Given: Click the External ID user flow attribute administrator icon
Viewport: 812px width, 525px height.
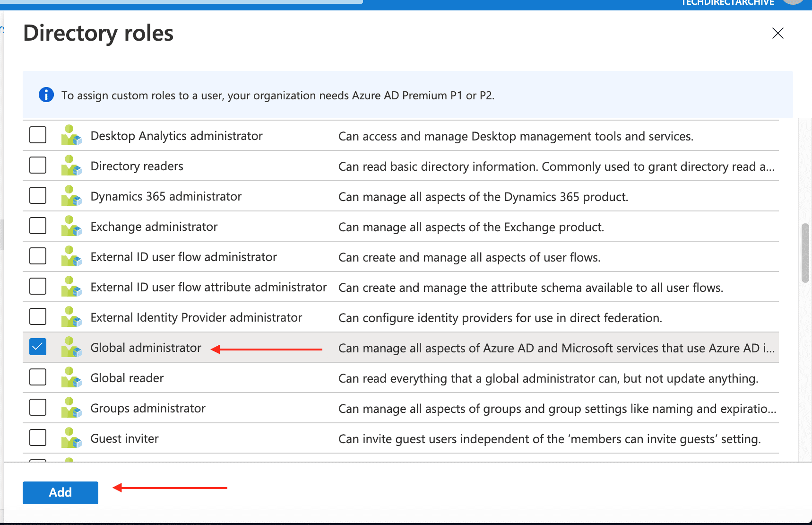Looking at the screenshot, I should pyautogui.click(x=71, y=287).
